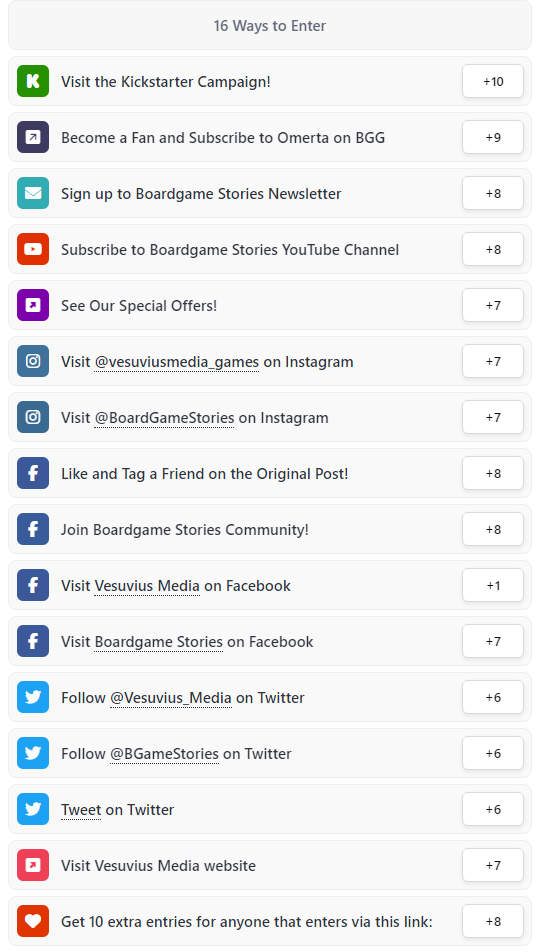Click the 16 Ways to Enter header
The image size is (540, 952).
(270, 26)
